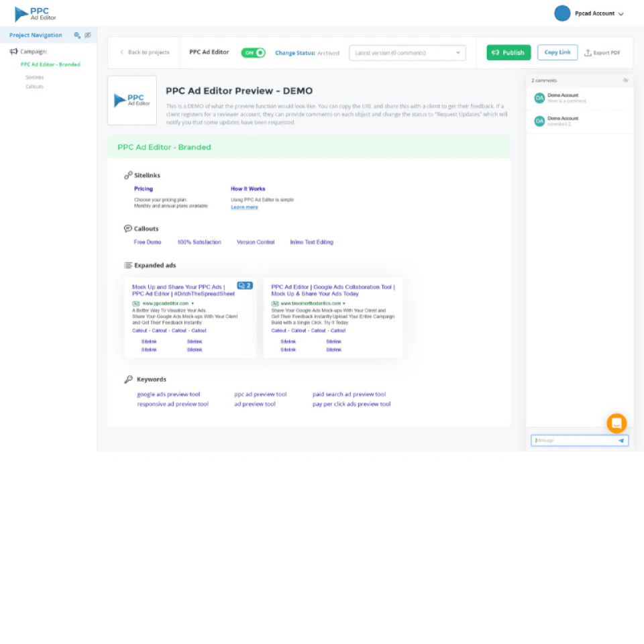Click the send message paper plane icon

click(621, 440)
